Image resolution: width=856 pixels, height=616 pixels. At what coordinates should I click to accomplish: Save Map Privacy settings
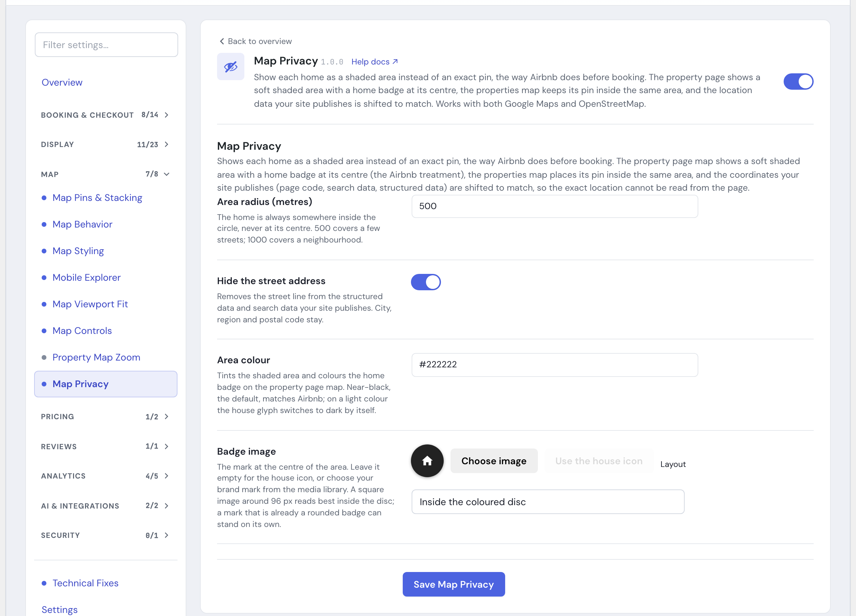point(454,584)
